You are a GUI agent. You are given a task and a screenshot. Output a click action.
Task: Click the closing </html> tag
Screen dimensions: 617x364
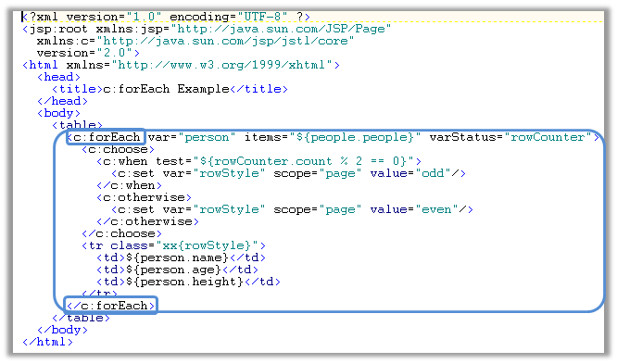[47, 342]
